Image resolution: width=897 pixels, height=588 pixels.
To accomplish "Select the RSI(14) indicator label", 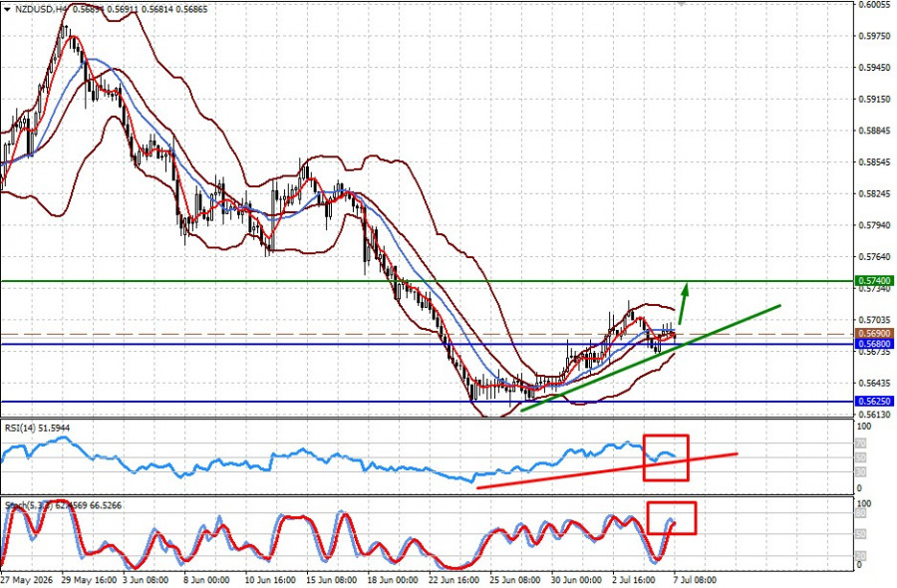I will (x=37, y=428).
